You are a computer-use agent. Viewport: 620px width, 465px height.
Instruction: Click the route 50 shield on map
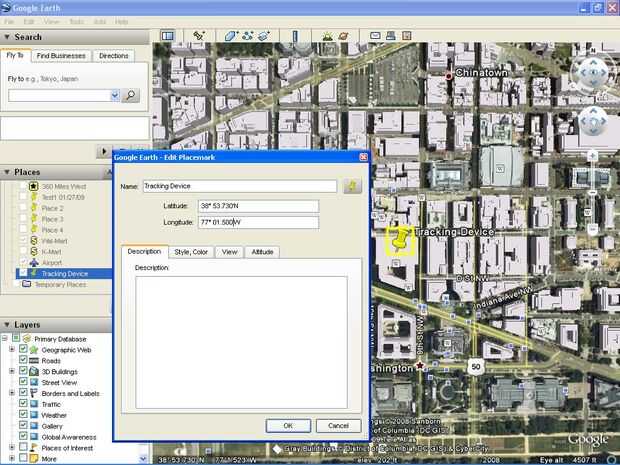click(476, 367)
